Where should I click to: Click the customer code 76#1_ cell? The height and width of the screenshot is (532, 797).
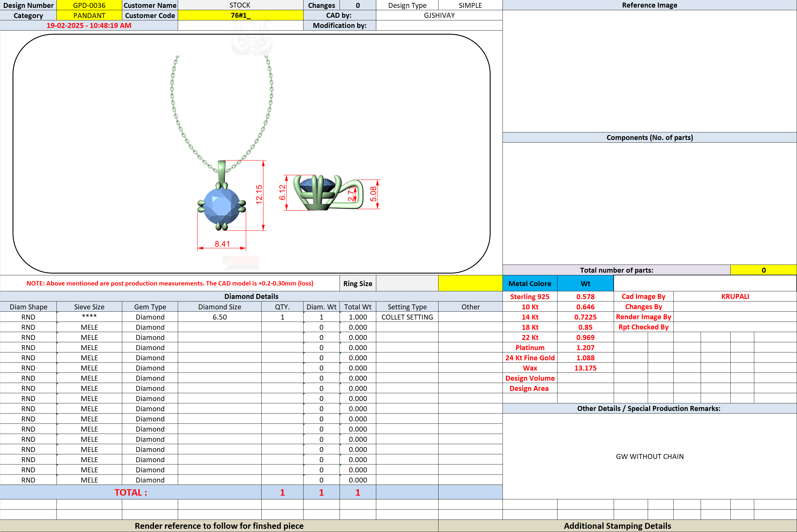(x=240, y=15)
